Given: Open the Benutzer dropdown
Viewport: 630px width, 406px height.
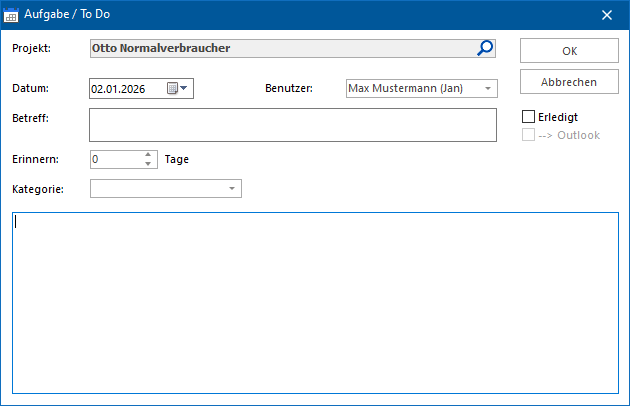Looking at the screenshot, I should (x=488, y=88).
